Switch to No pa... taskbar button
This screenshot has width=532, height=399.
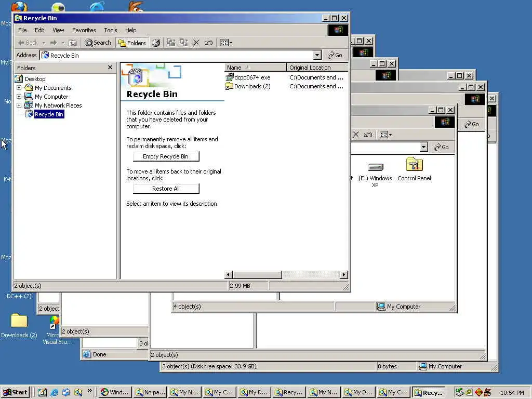pos(150,392)
